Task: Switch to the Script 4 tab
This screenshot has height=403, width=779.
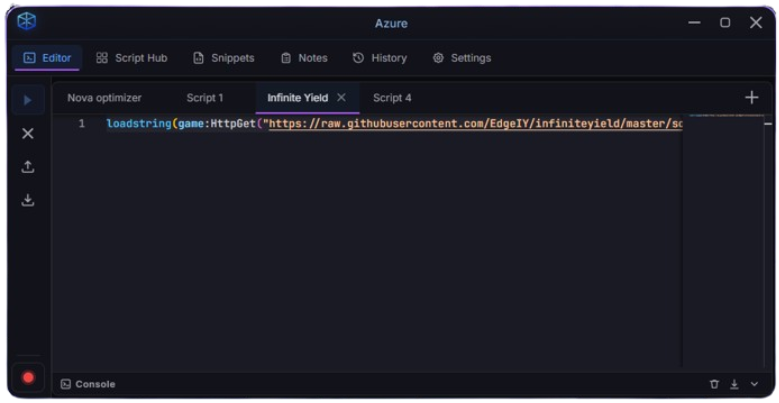Action: pyautogui.click(x=392, y=98)
